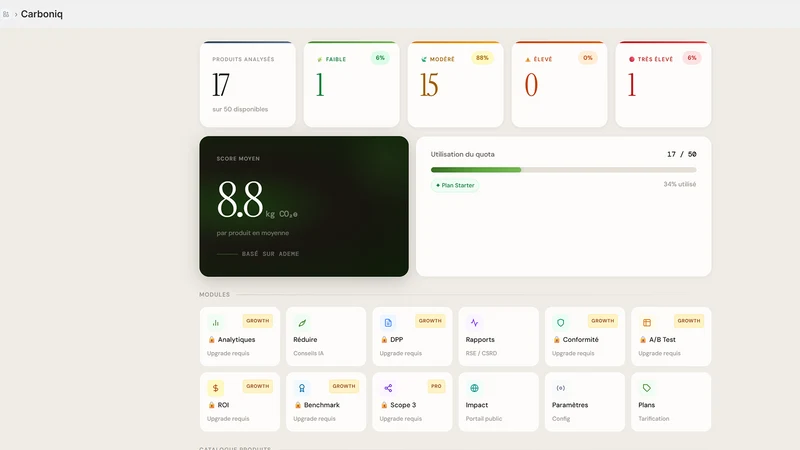The image size is (800, 450).
Task: Click the Modéré sprout icon
Action: pyautogui.click(x=423, y=59)
